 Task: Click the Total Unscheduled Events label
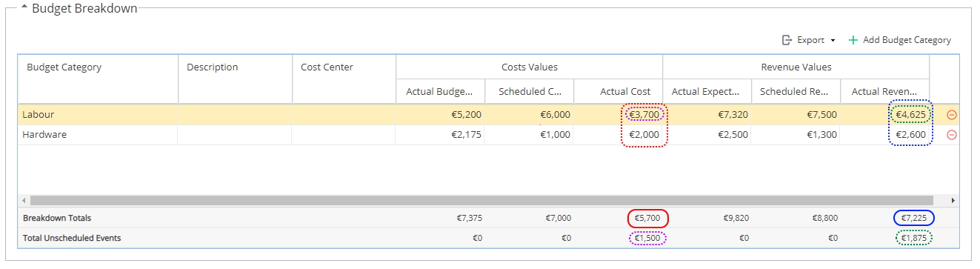[72, 238]
